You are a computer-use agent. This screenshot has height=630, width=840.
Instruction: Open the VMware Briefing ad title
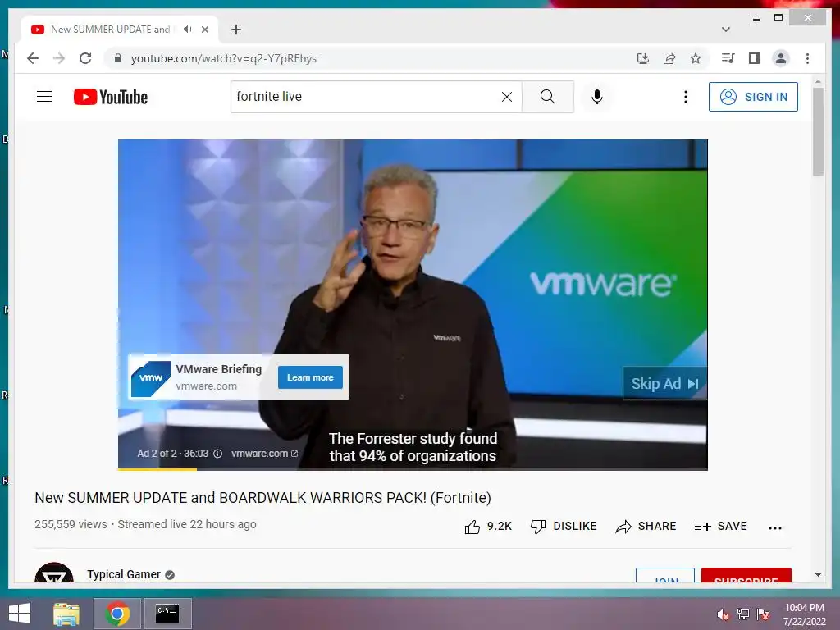(x=218, y=369)
